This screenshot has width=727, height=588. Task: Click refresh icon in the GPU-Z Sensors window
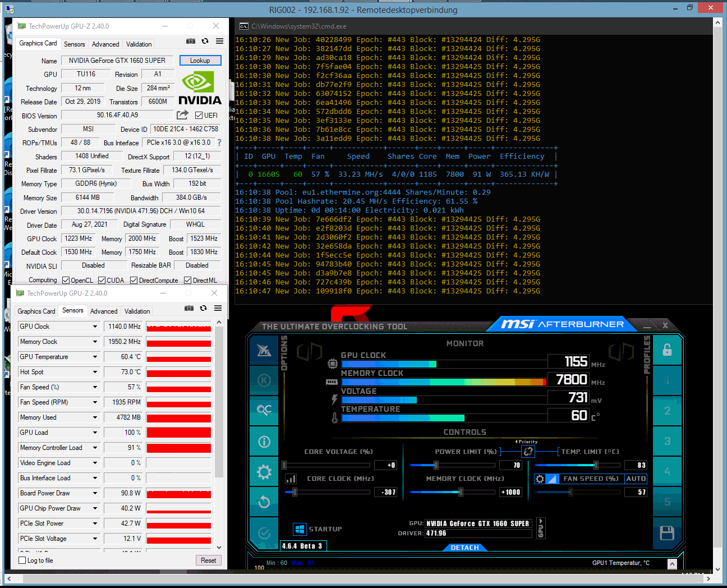204,308
